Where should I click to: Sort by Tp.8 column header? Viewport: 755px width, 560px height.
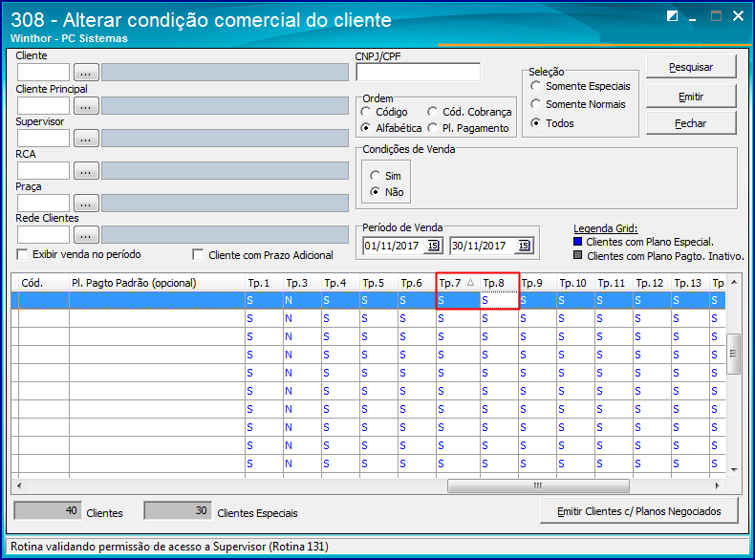point(499,283)
